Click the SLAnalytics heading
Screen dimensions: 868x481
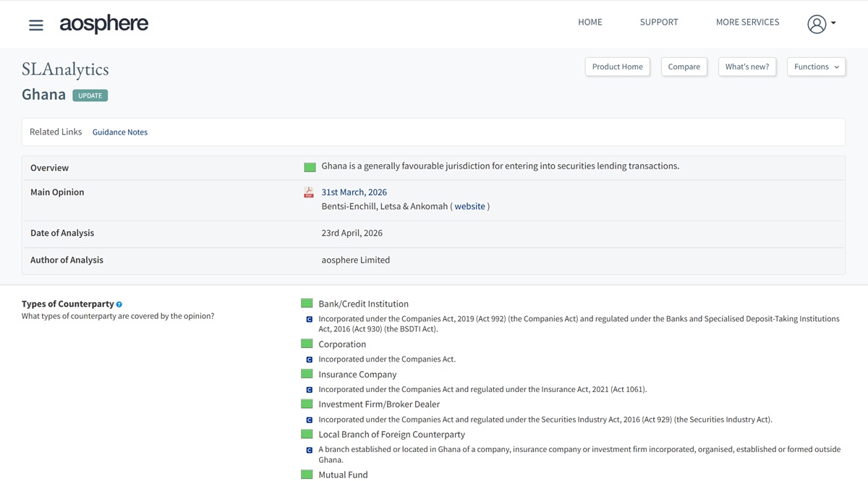point(65,69)
